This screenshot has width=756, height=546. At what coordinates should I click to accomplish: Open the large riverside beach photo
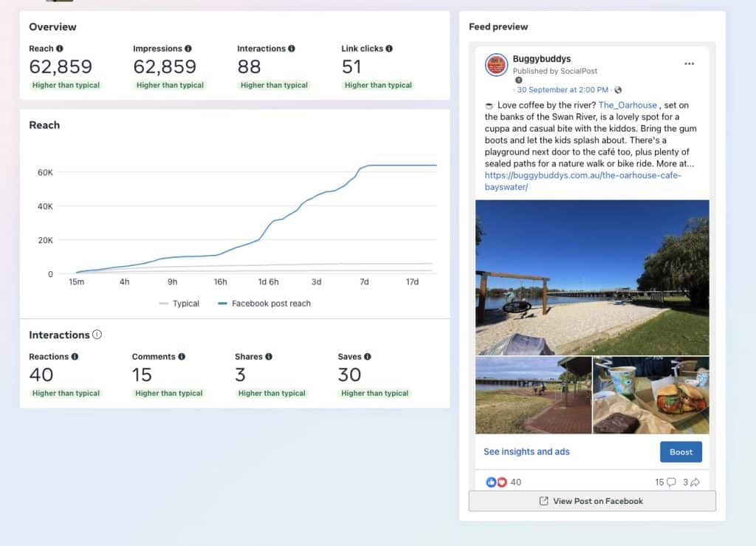click(x=592, y=277)
